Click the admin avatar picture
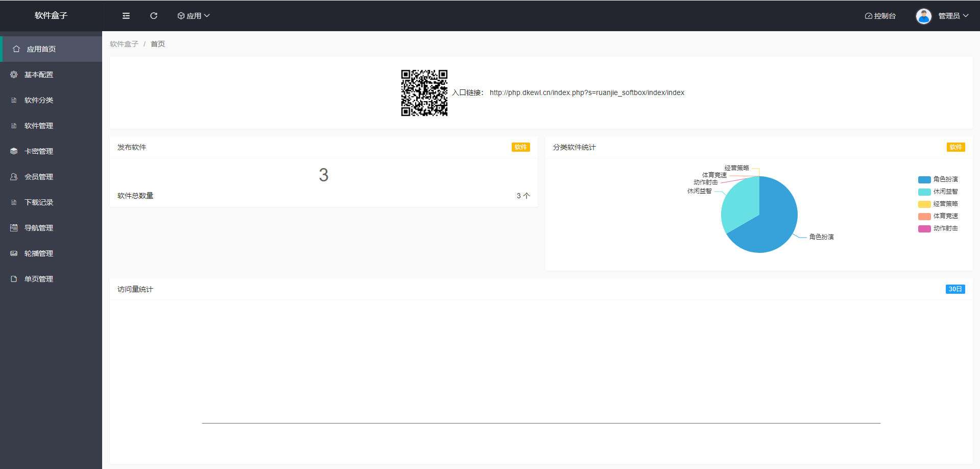 (x=923, y=16)
